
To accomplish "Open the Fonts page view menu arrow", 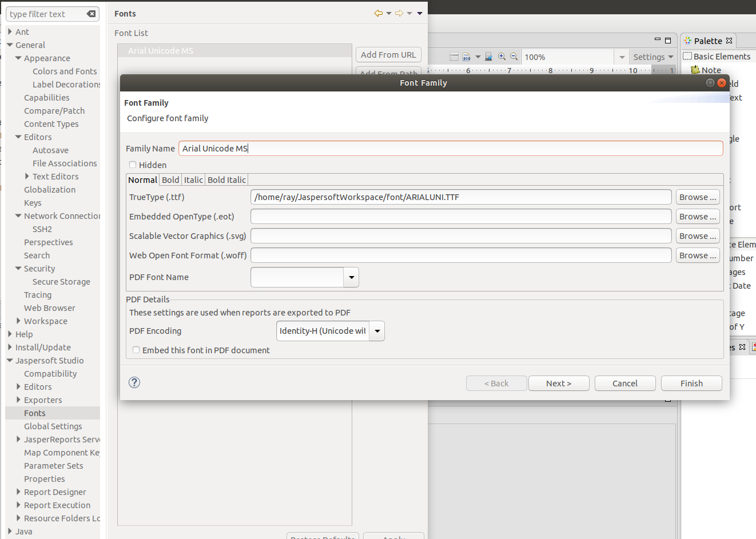I will pyautogui.click(x=420, y=14).
